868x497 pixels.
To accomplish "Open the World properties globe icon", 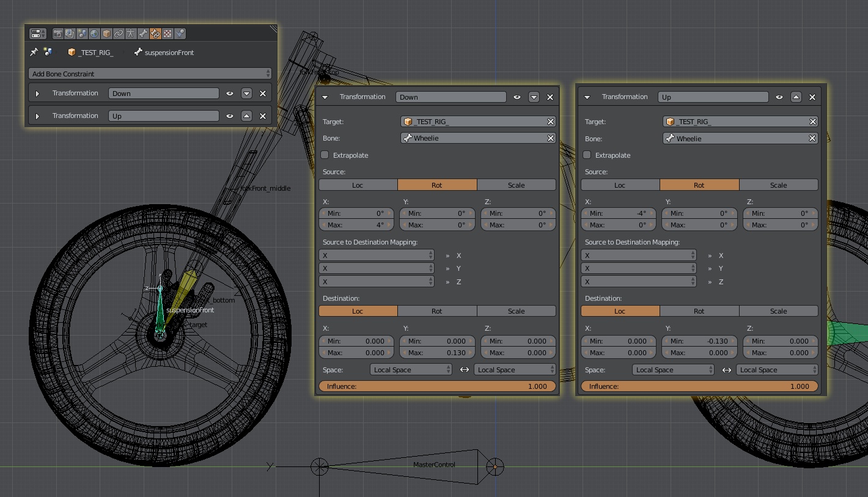I will click(x=94, y=34).
